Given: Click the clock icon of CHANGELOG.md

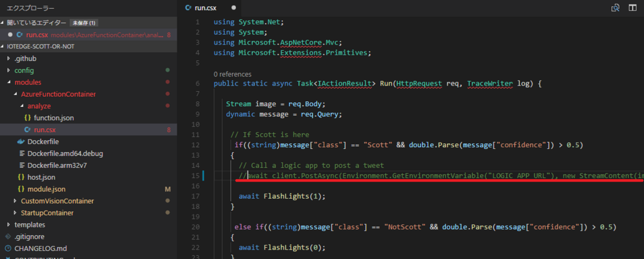Looking at the screenshot, I should coord(8,248).
